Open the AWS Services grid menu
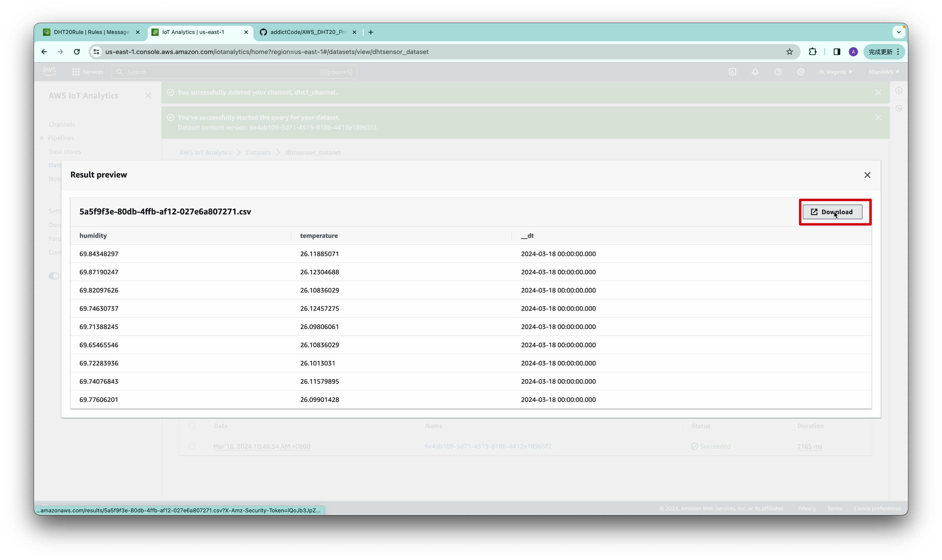The image size is (942, 560). (88, 72)
